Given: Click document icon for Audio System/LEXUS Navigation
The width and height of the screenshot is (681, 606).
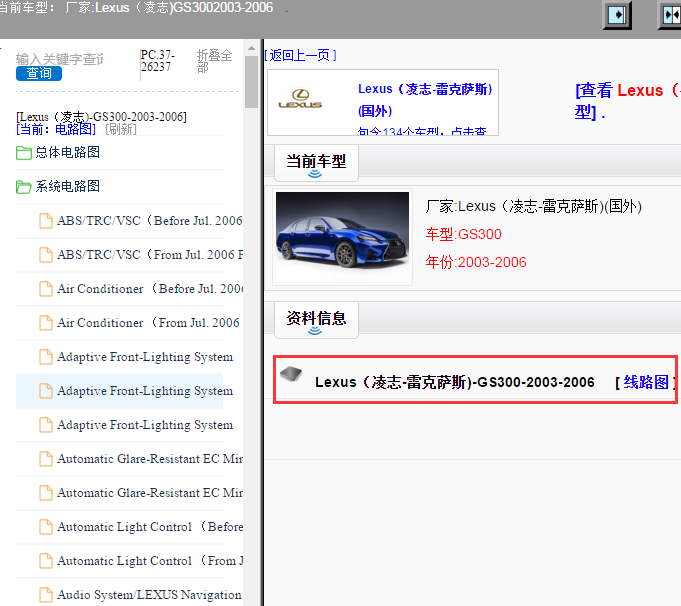Looking at the screenshot, I should [x=46, y=595].
